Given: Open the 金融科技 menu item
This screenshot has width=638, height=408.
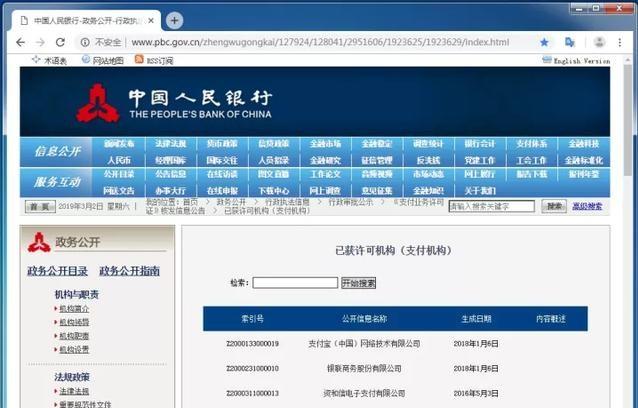Looking at the screenshot, I should point(583,144).
